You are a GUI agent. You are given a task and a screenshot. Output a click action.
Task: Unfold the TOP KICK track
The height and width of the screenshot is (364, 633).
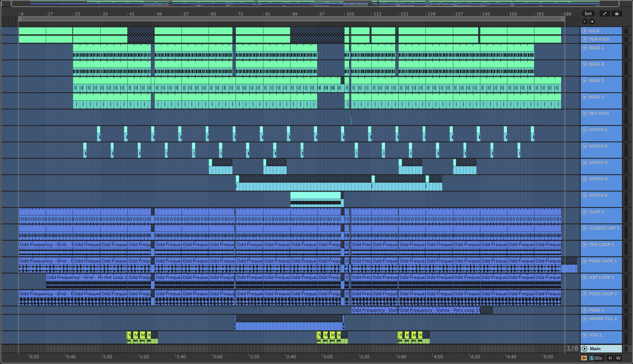(584, 39)
